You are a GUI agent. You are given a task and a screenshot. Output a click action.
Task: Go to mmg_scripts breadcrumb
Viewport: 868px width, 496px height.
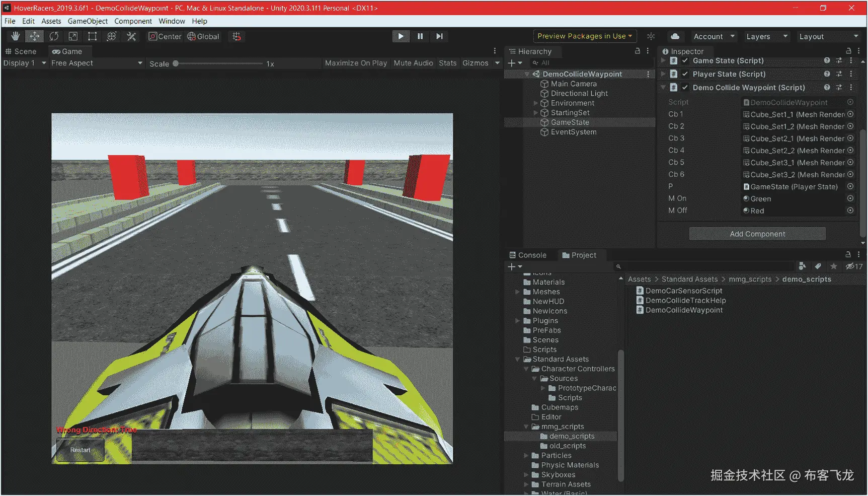(x=750, y=279)
